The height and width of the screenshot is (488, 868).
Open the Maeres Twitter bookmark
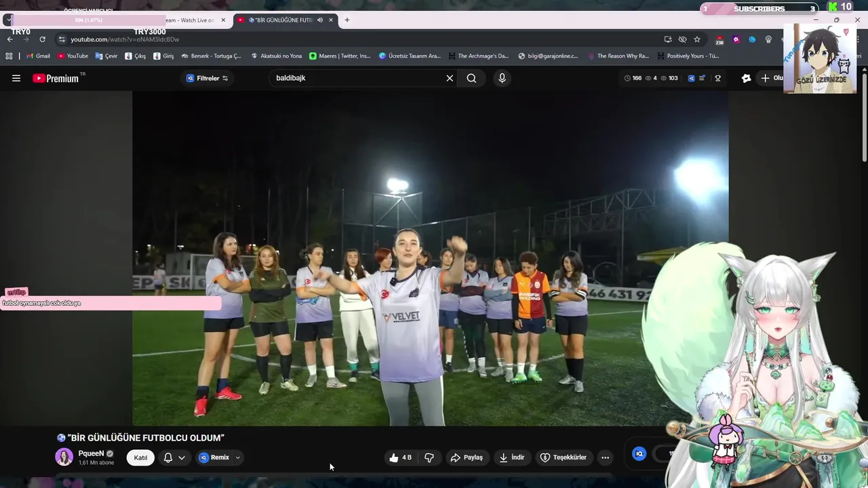[x=340, y=56]
